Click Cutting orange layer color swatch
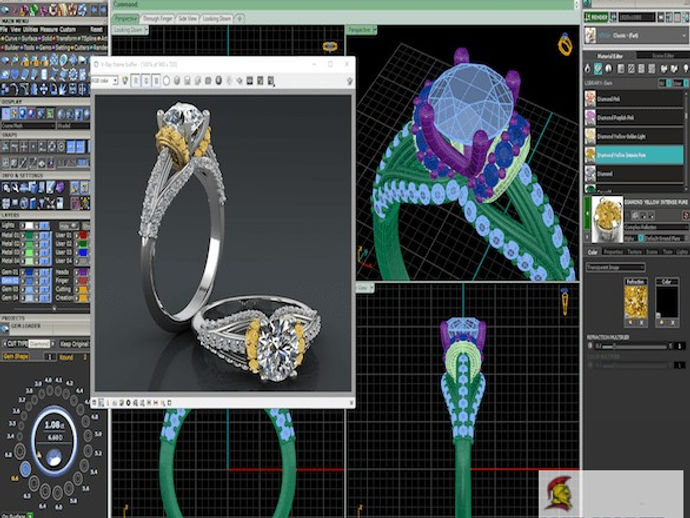Screen dimensions: 690x518 click(83, 290)
